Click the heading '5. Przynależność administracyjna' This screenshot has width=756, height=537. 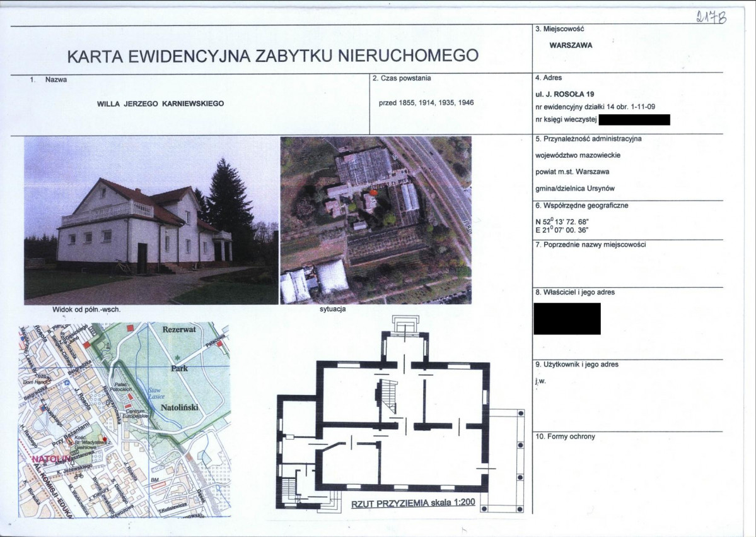(x=588, y=139)
